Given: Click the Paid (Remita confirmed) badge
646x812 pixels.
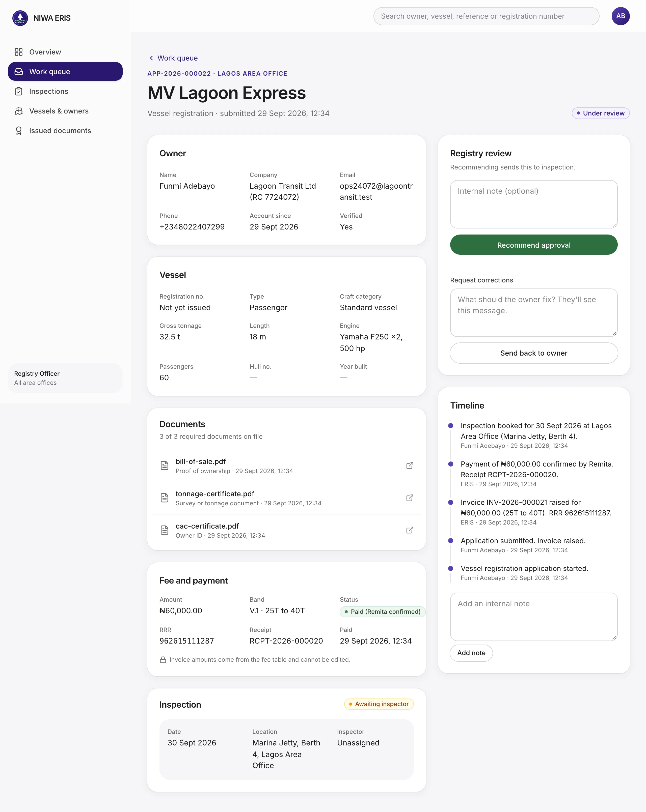Looking at the screenshot, I should 383,612.
